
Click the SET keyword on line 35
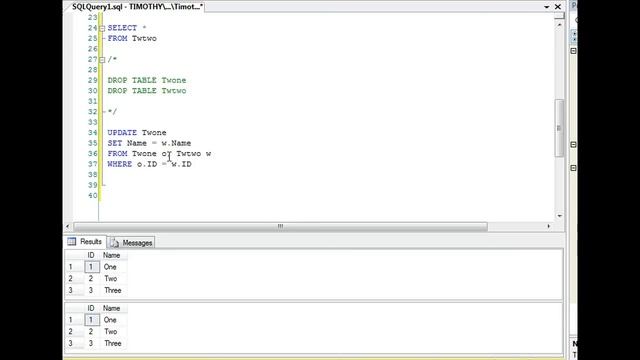click(x=115, y=143)
